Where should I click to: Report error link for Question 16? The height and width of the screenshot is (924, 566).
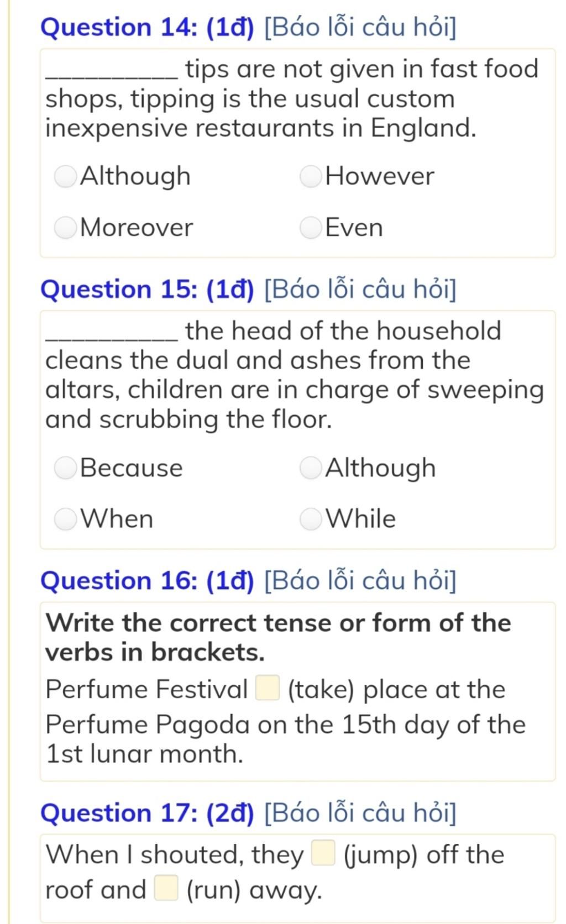click(361, 580)
